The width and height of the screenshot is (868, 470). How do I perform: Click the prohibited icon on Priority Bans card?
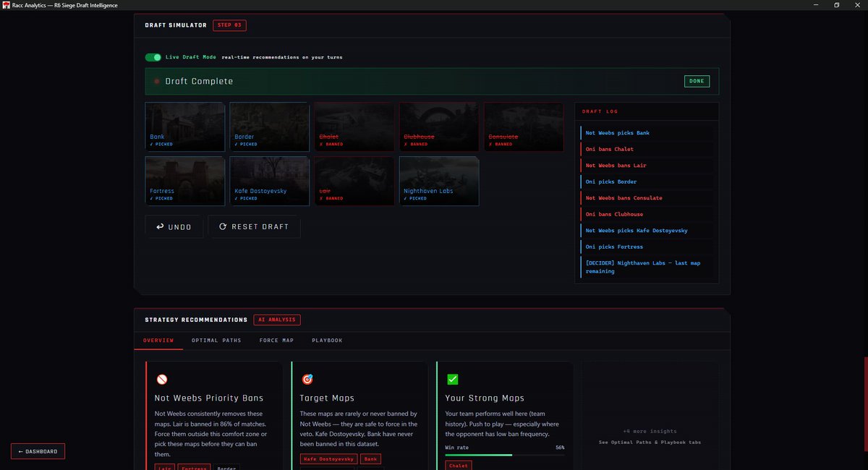pyautogui.click(x=161, y=379)
